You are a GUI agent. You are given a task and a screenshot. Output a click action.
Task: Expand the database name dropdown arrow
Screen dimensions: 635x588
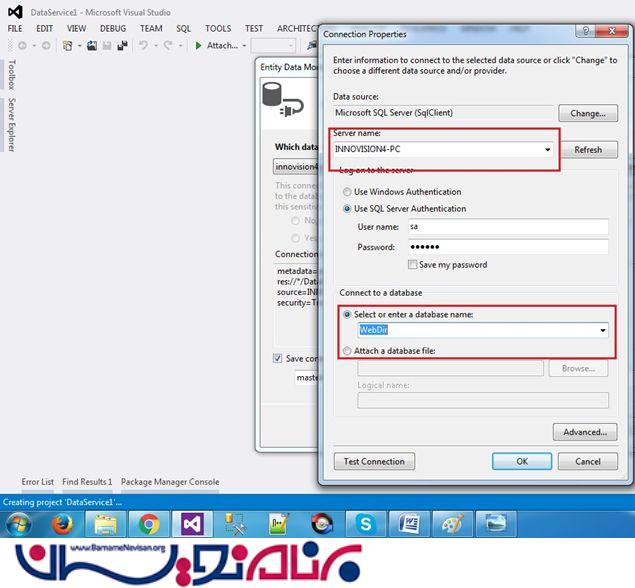tap(603, 330)
